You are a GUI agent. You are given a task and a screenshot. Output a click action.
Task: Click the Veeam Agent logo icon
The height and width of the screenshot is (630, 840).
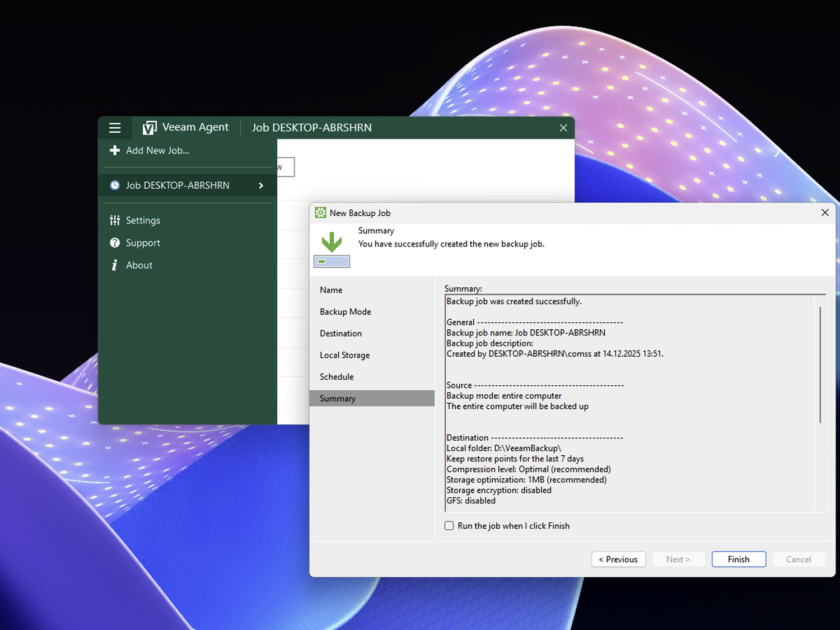coord(150,128)
